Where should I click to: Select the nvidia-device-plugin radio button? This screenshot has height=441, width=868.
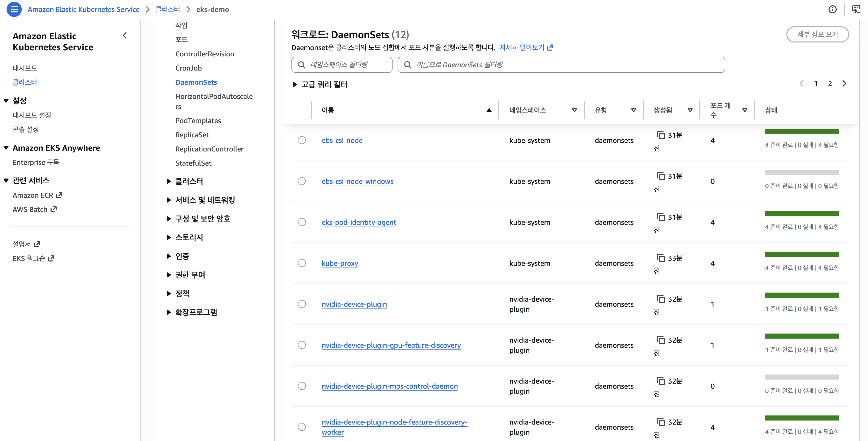tap(302, 304)
